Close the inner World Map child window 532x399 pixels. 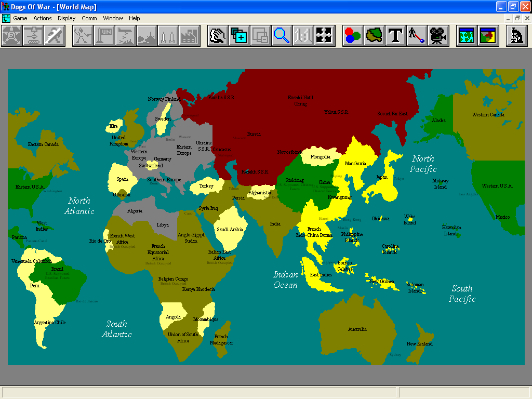(x=527, y=18)
